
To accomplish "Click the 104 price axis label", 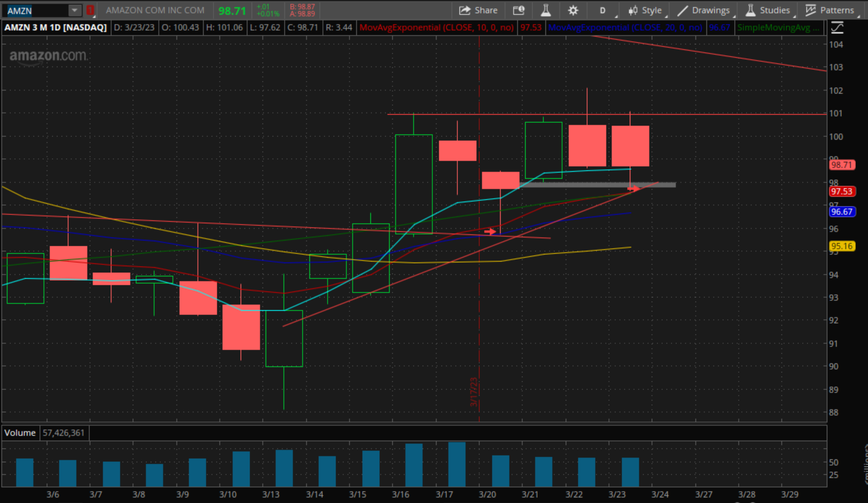I will 836,45.
